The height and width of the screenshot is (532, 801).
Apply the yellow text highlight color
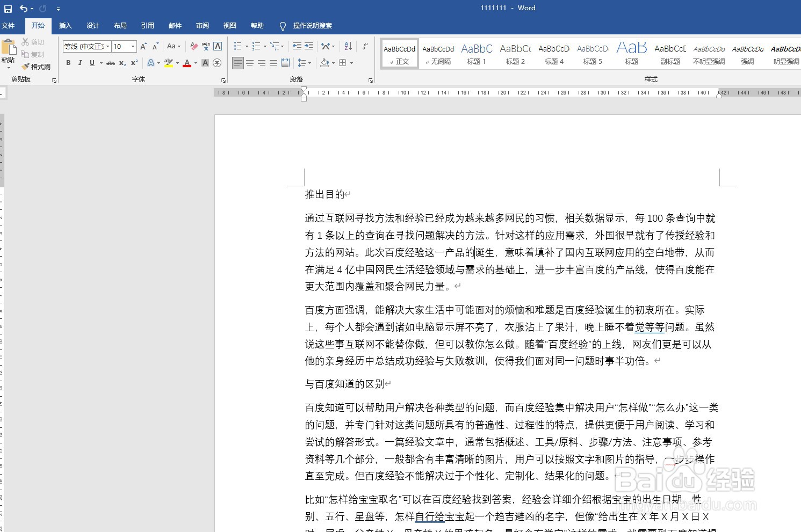tap(169, 63)
